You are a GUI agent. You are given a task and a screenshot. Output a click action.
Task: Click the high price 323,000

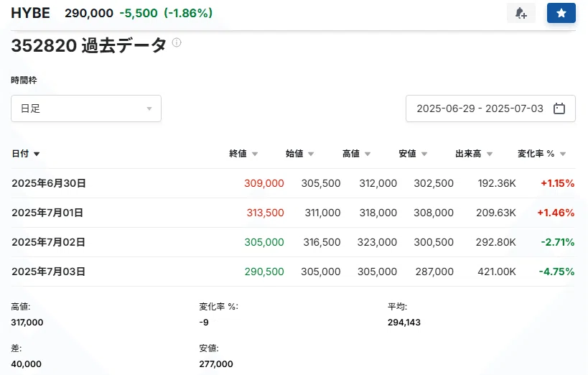click(x=377, y=242)
